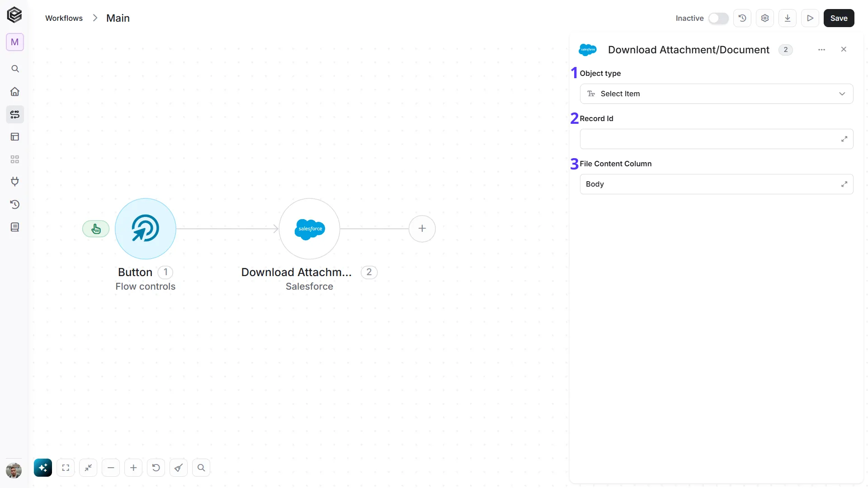
Task: Open the AI assistant sparkle button
Action: coord(43,468)
